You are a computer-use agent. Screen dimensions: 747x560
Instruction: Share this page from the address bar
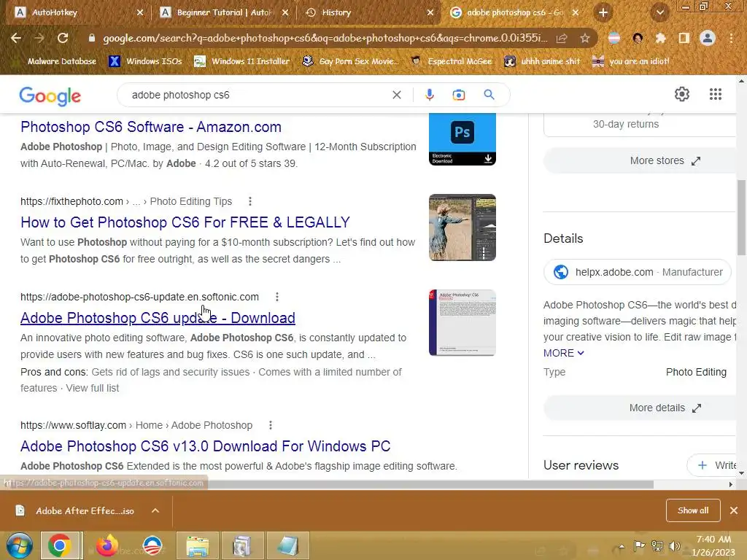[562, 38]
